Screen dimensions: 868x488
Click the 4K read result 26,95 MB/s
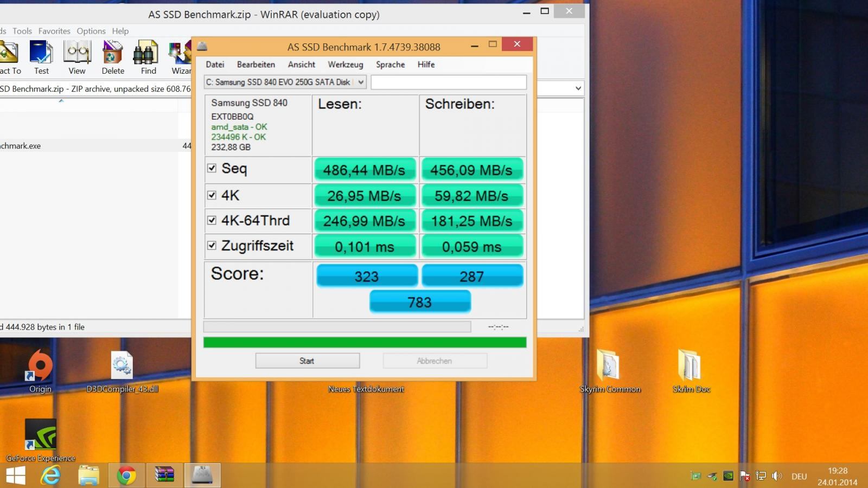365,196
